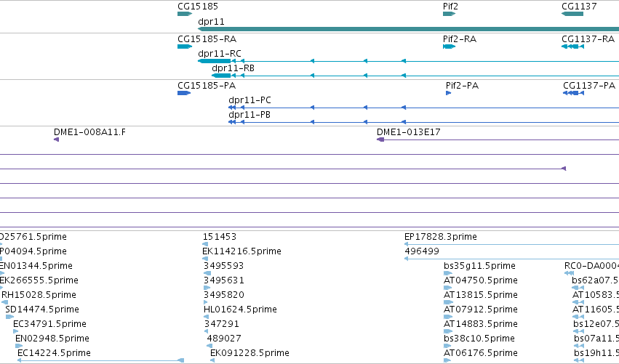Select the DME1-013E17 purple arrow glyph
This screenshot has width=619, height=364.
click(x=380, y=139)
